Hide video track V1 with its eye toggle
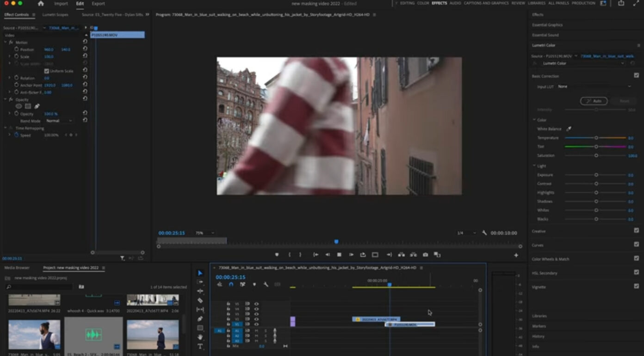 pyautogui.click(x=257, y=325)
